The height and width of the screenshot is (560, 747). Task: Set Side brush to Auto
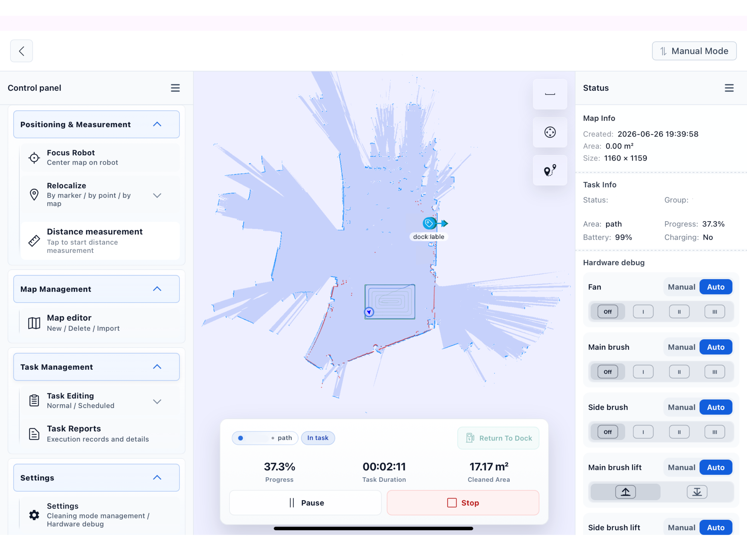click(716, 407)
